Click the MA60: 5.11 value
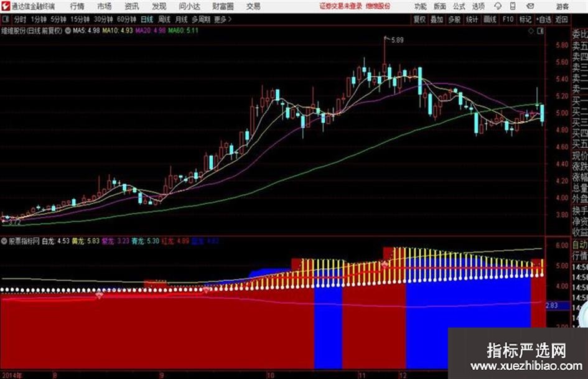 [x=183, y=30]
